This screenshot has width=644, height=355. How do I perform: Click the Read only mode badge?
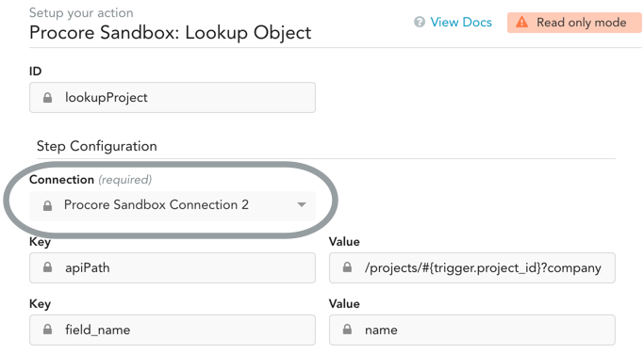click(574, 23)
